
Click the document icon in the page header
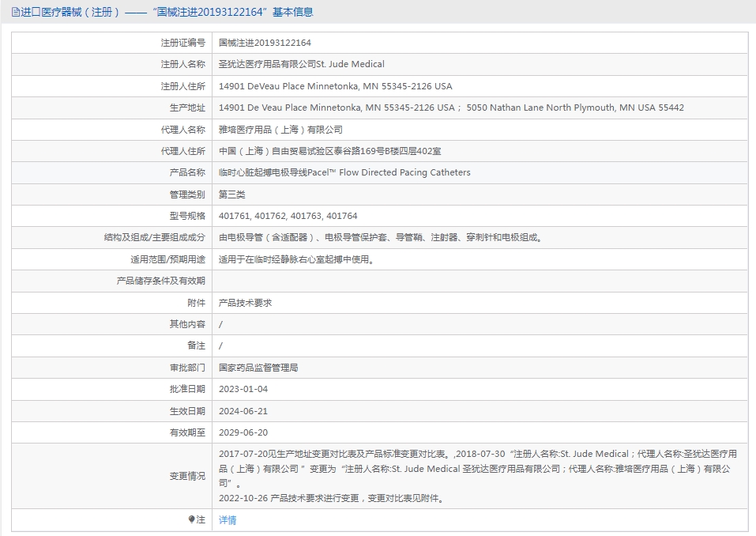(16, 12)
